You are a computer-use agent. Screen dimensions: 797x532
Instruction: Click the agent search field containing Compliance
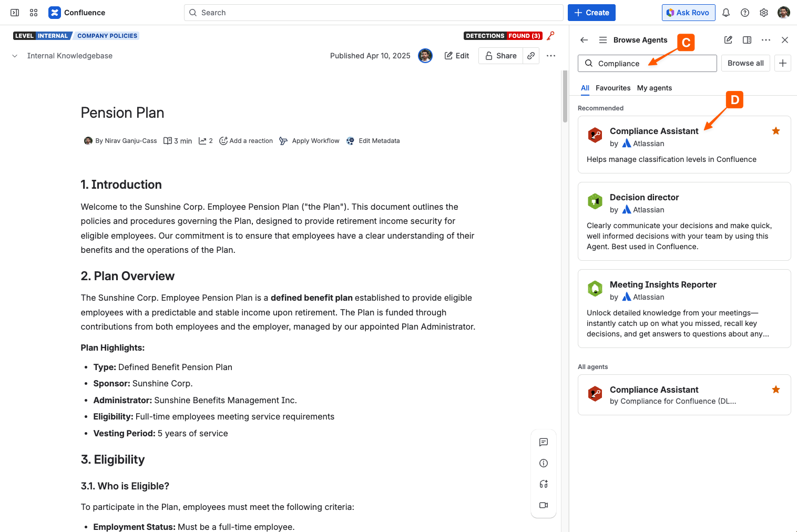[647, 64]
